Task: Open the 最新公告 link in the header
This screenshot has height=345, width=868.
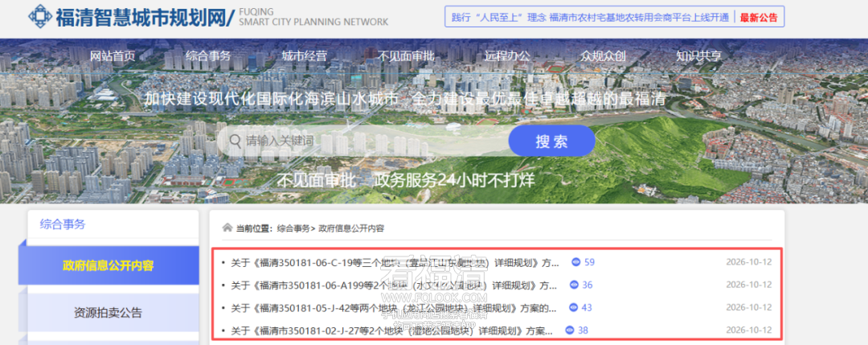Action: point(759,17)
